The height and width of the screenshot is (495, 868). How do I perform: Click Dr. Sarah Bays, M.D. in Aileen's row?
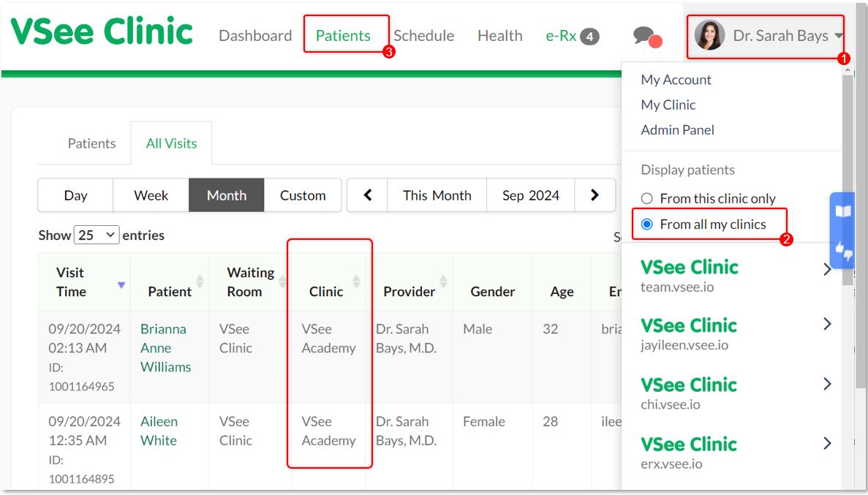(x=407, y=431)
